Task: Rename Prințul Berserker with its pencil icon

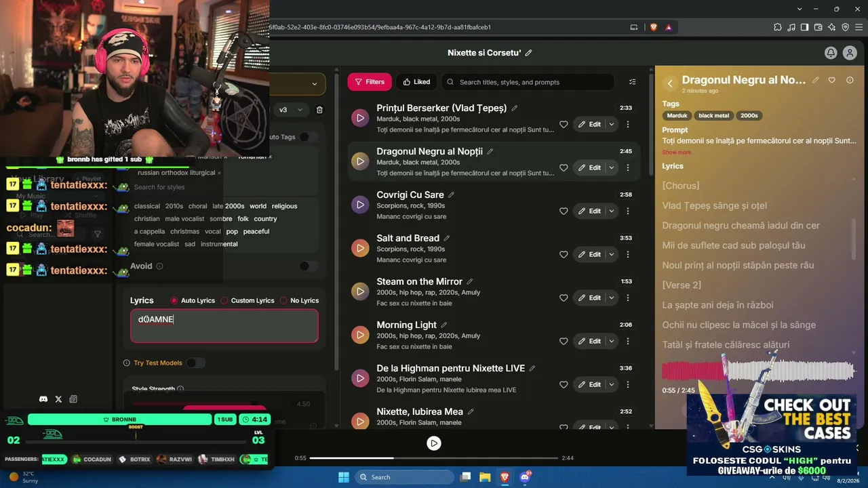Action: click(x=515, y=108)
